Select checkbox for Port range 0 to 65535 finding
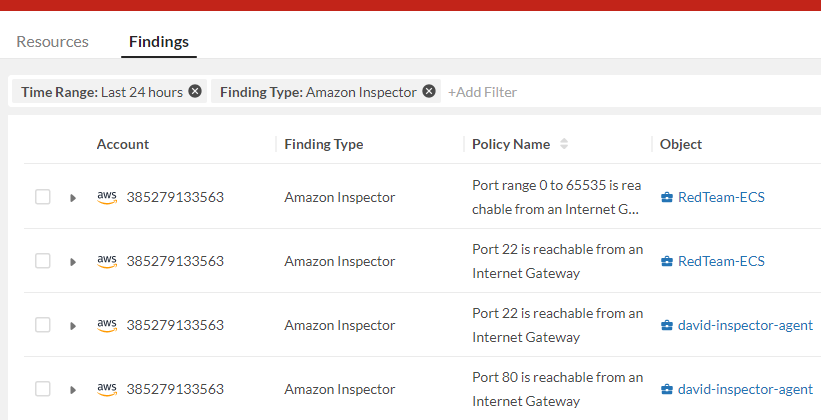 coord(43,197)
